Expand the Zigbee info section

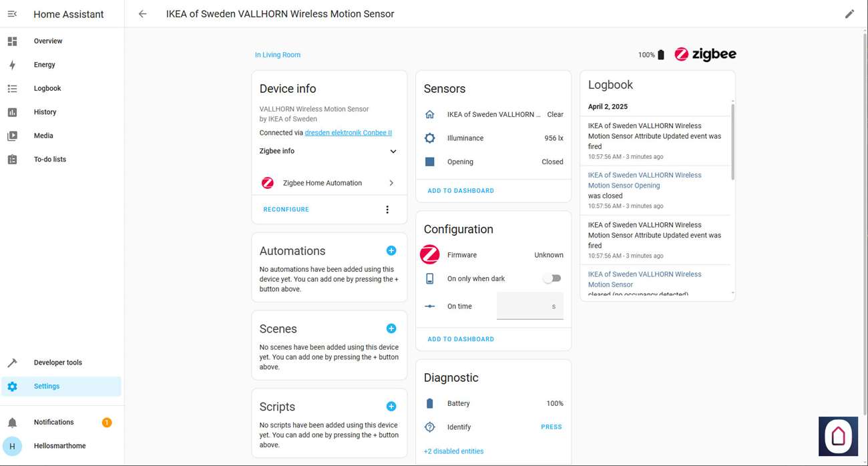[393, 152]
